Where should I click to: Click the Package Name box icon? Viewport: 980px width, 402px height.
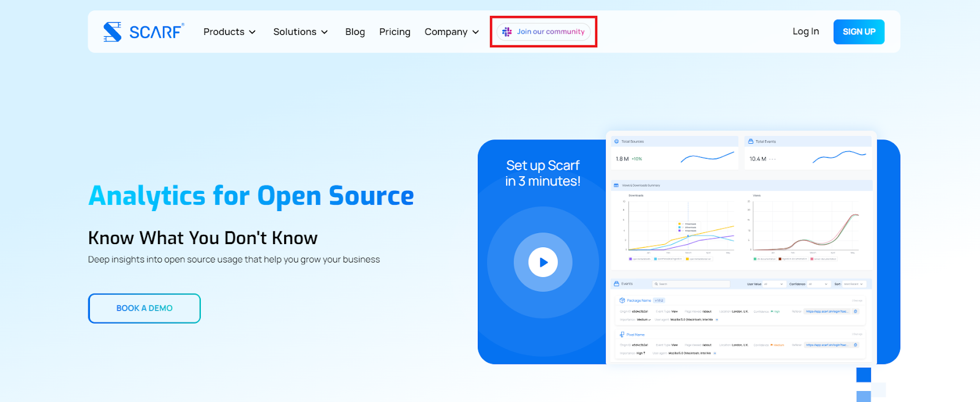coord(622,300)
